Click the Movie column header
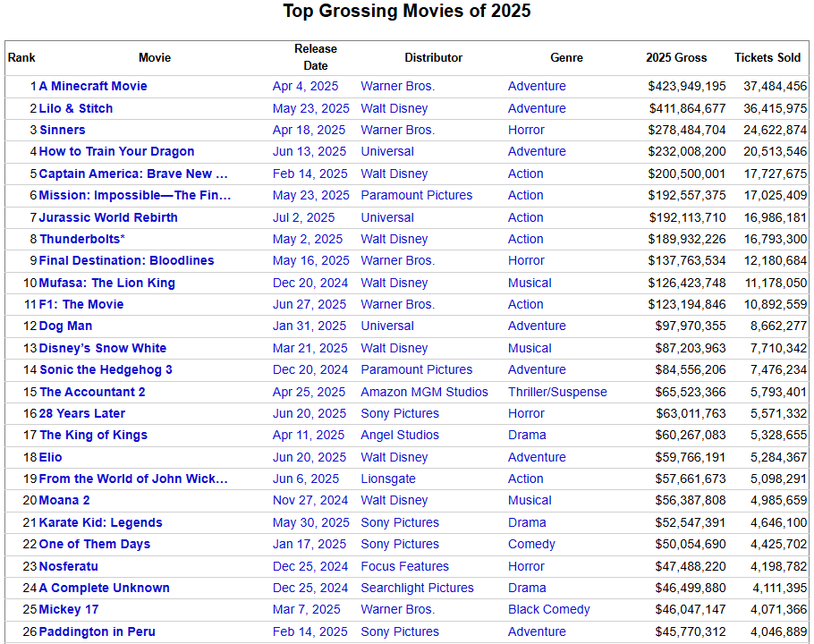This screenshot has width=814, height=644. click(x=155, y=57)
